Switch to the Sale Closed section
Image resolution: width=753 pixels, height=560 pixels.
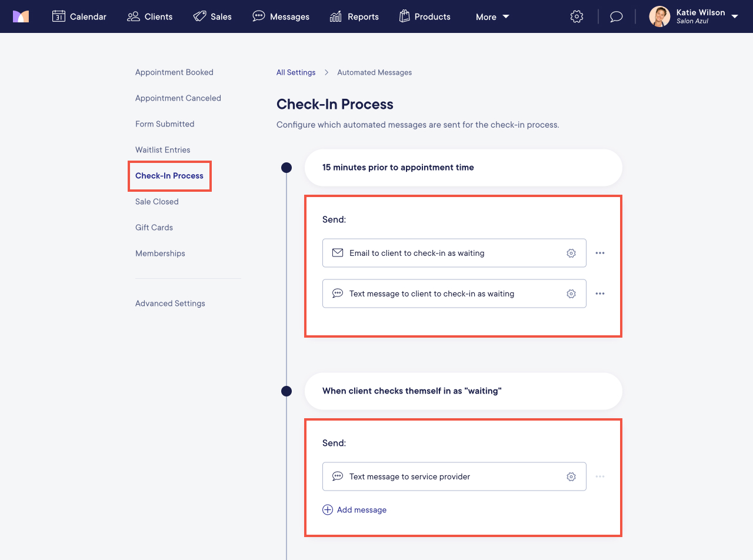click(x=156, y=201)
